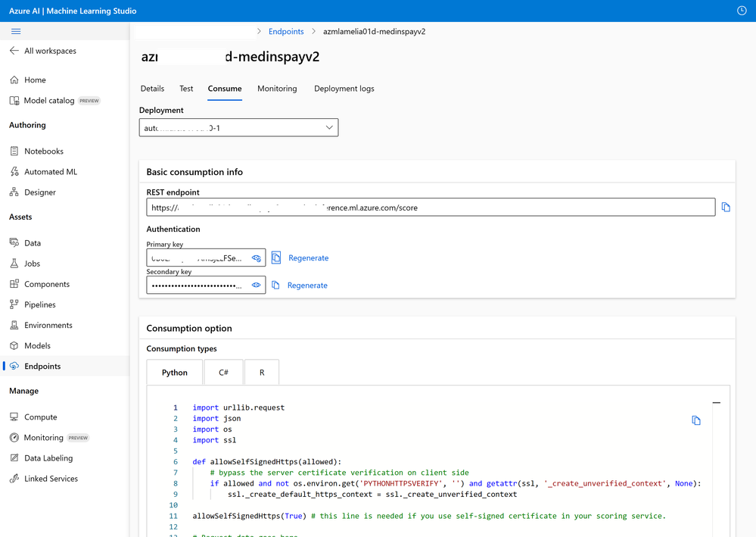Open the Deployment dropdown
Screen dimensions: 756x537
(x=238, y=128)
